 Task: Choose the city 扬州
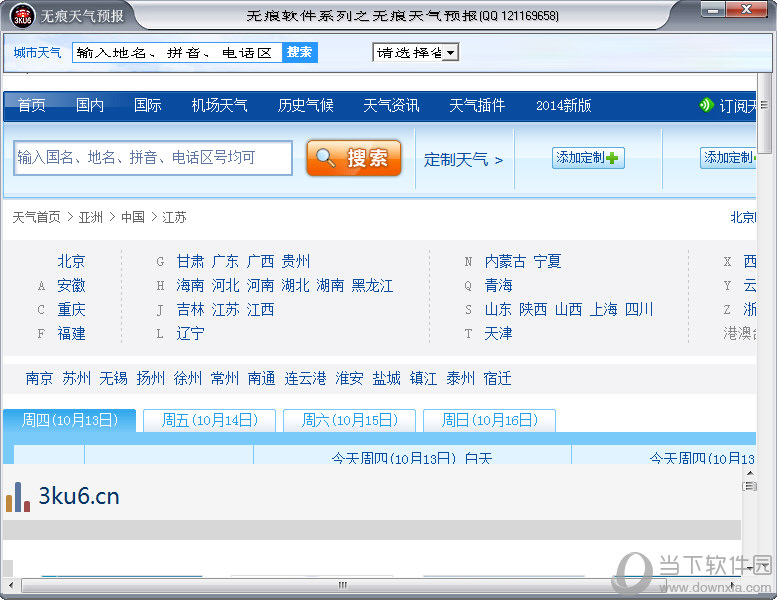tap(151, 379)
